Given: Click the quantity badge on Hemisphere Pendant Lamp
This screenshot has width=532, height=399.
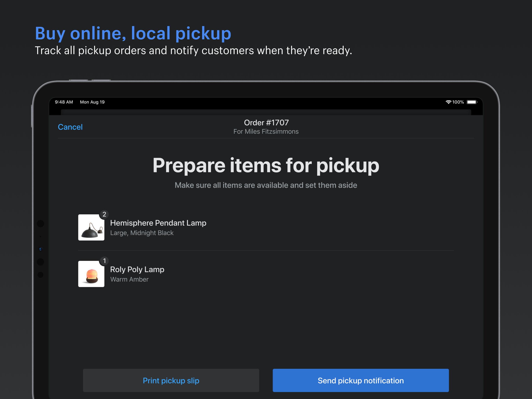Looking at the screenshot, I should tap(105, 215).
